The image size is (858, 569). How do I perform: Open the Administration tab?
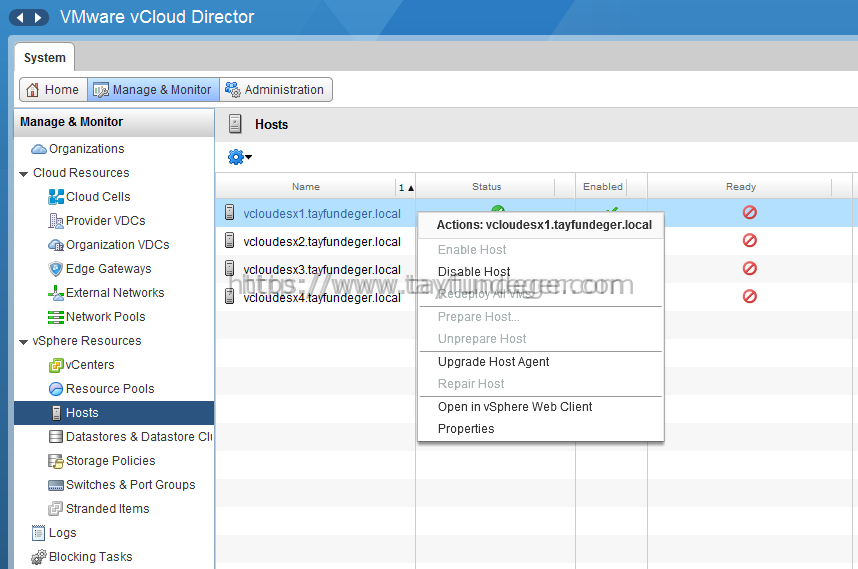click(276, 90)
